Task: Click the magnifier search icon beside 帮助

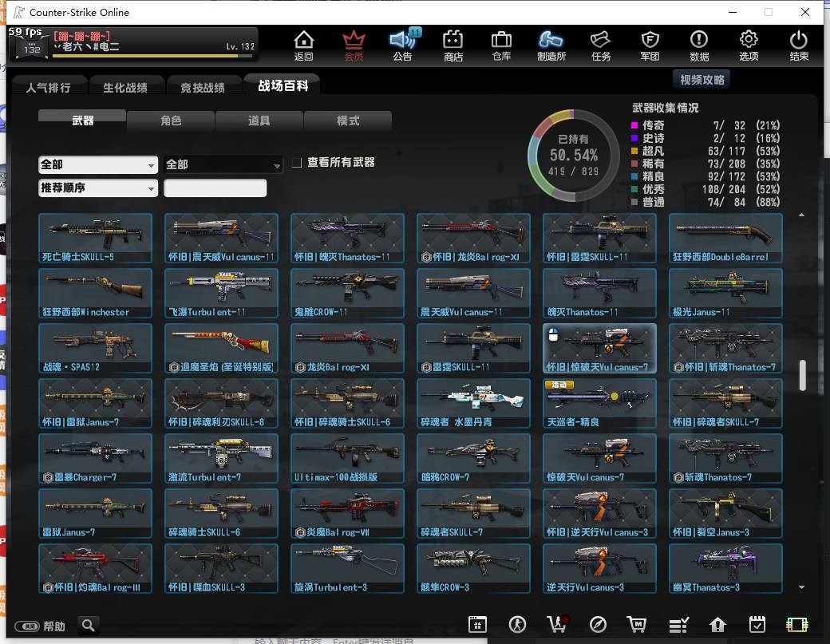Action: pyautogui.click(x=89, y=626)
